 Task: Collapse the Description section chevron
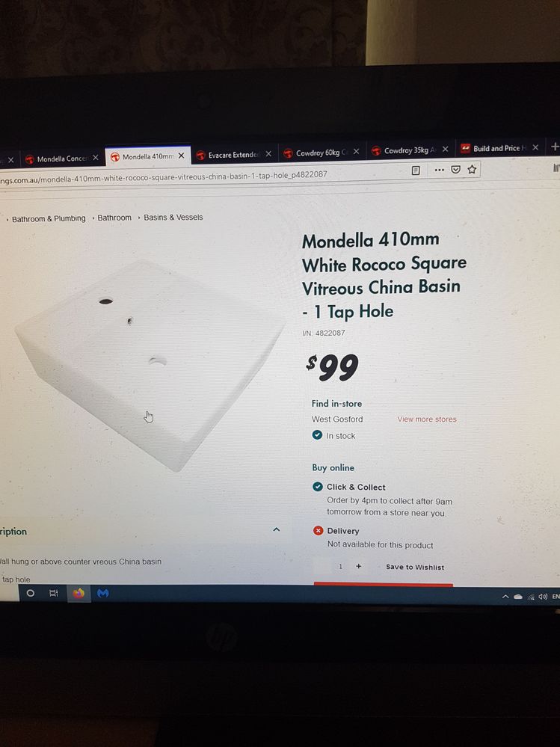tap(276, 529)
